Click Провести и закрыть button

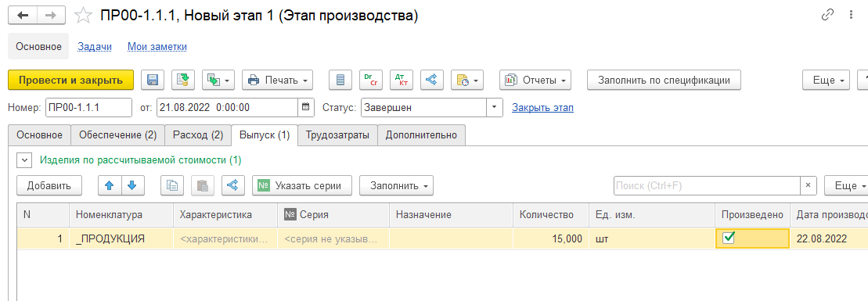(x=71, y=81)
